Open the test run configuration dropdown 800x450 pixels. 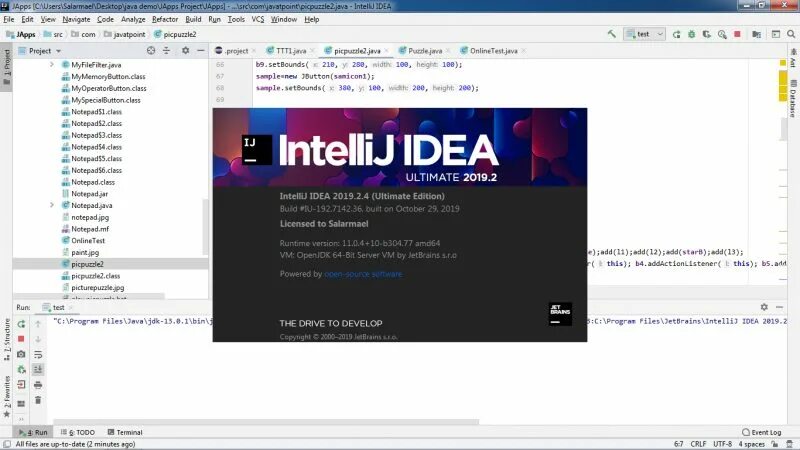point(645,34)
